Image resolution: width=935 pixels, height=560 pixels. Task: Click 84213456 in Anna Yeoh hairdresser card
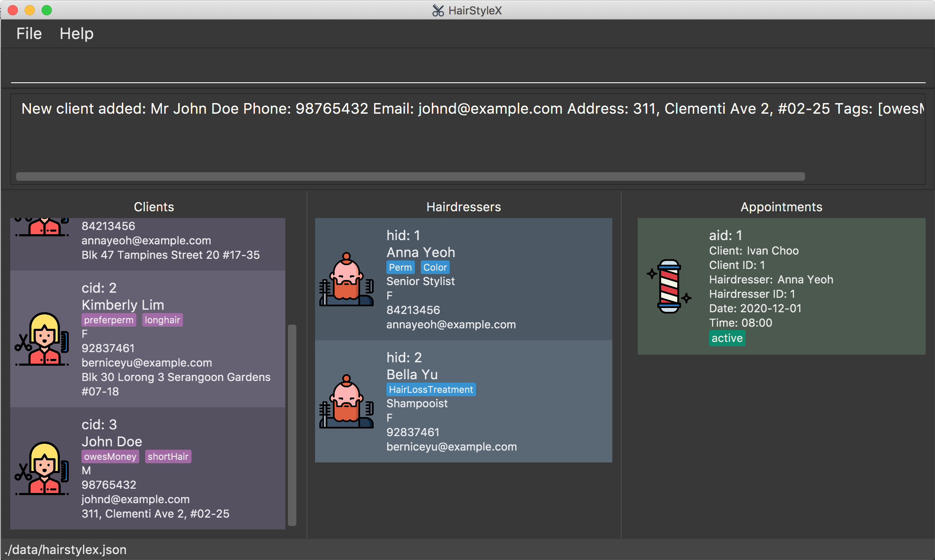pos(413,310)
